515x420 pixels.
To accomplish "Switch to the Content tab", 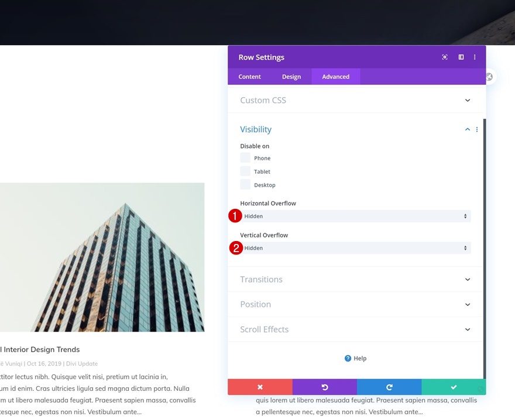I will [x=250, y=77].
